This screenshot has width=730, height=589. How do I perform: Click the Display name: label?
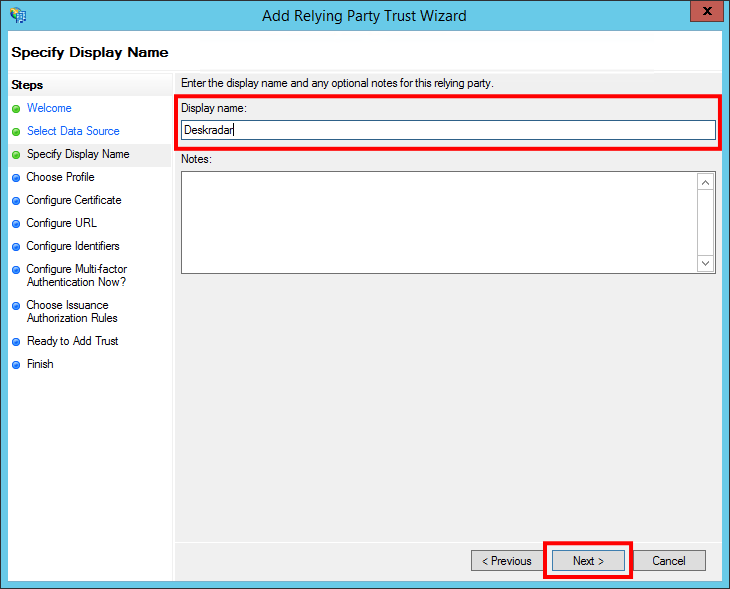click(x=214, y=108)
